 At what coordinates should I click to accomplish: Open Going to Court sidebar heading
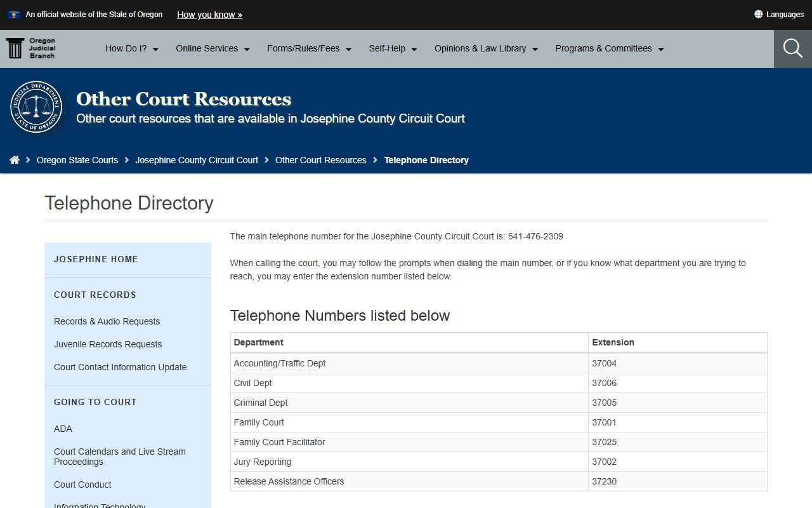coord(95,402)
